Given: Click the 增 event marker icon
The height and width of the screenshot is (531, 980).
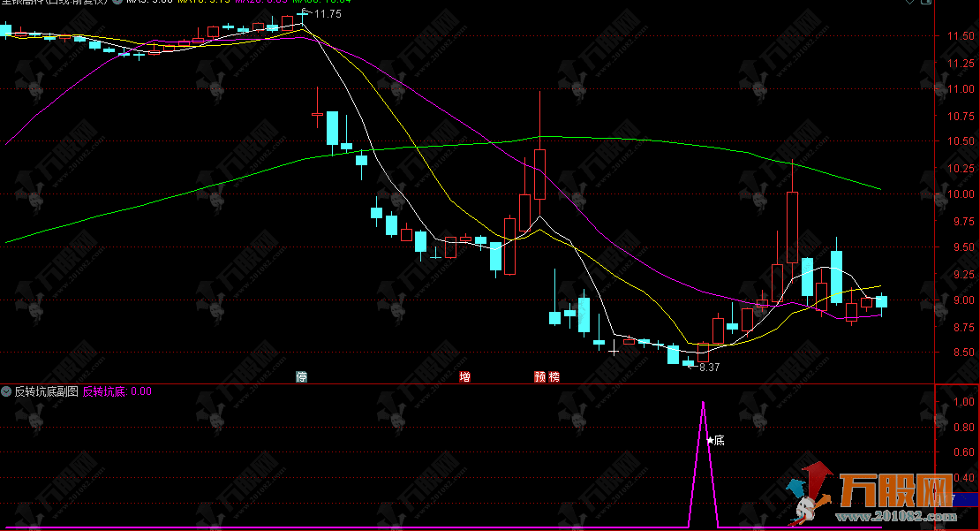Looking at the screenshot, I should [464, 376].
